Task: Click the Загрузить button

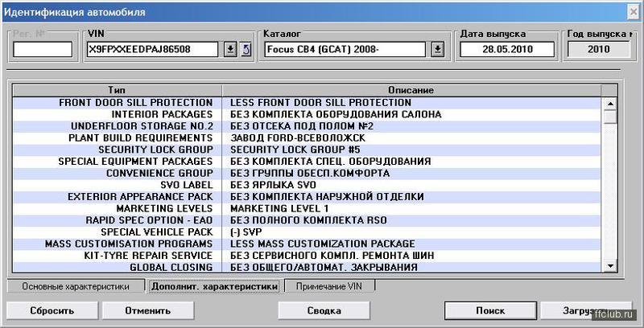Action: click(586, 311)
